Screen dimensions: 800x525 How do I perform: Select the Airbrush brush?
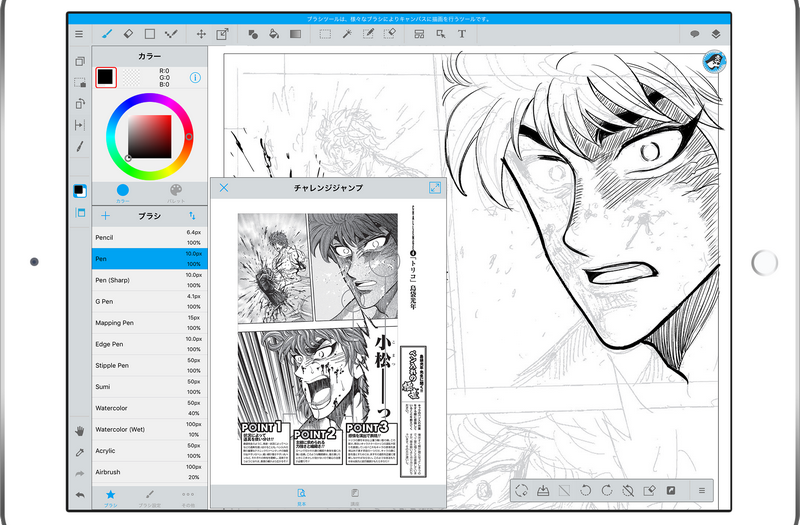[x=149, y=472]
